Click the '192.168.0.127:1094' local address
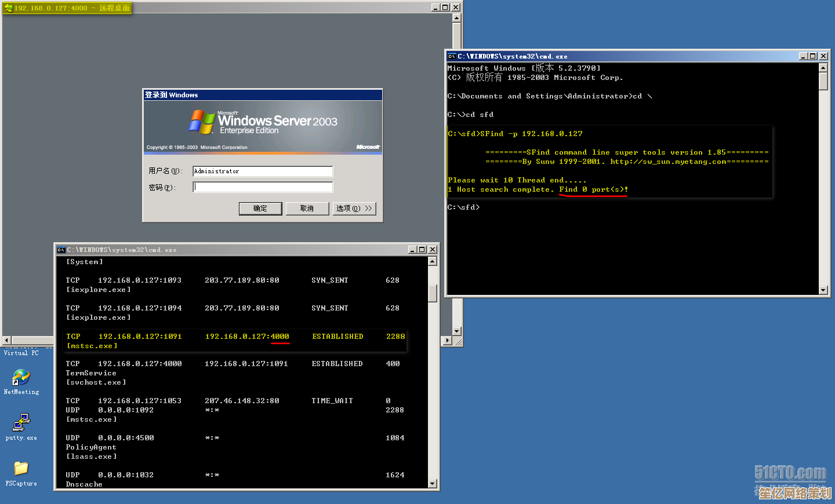This screenshot has width=835, height=504. tap(140, 308)
